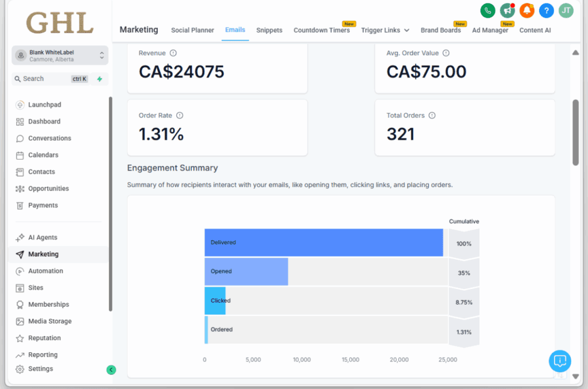Open the megaphone announcements icon
The image size is (588, 389).
[507, 10]
